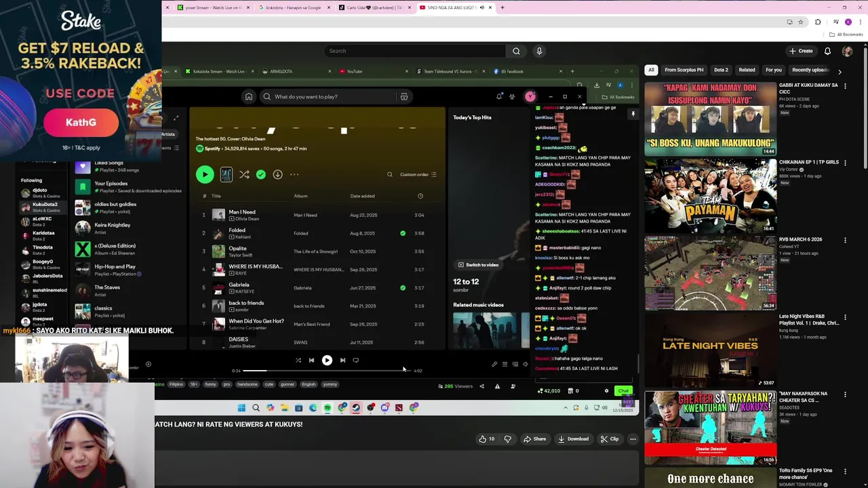Click the green Chat button
868x488 pixels.
(623, 391)
